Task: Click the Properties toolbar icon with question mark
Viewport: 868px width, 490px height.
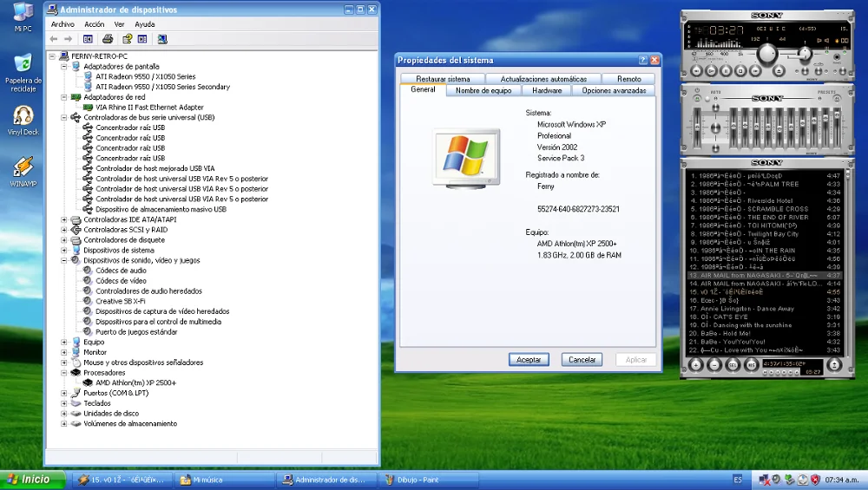Action: (x=128, y=39)
